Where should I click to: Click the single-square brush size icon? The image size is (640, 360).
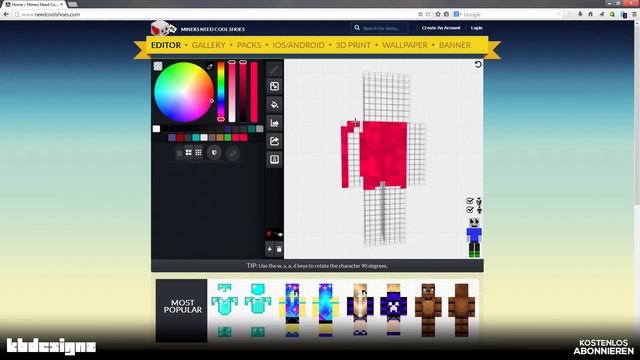[x=179, y=153]
